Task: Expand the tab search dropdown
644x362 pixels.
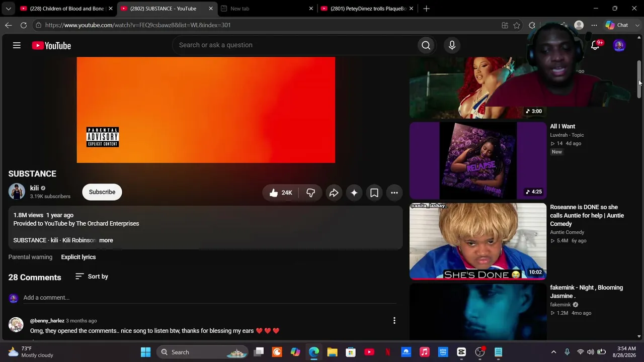Action: (x=9, y=9)
